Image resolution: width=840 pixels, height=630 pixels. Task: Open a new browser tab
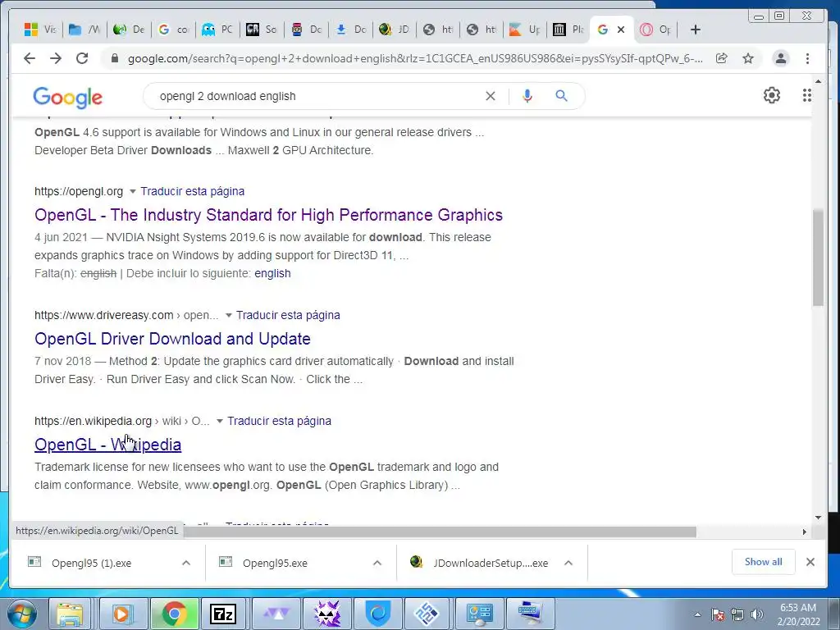(x=696, y=30)
